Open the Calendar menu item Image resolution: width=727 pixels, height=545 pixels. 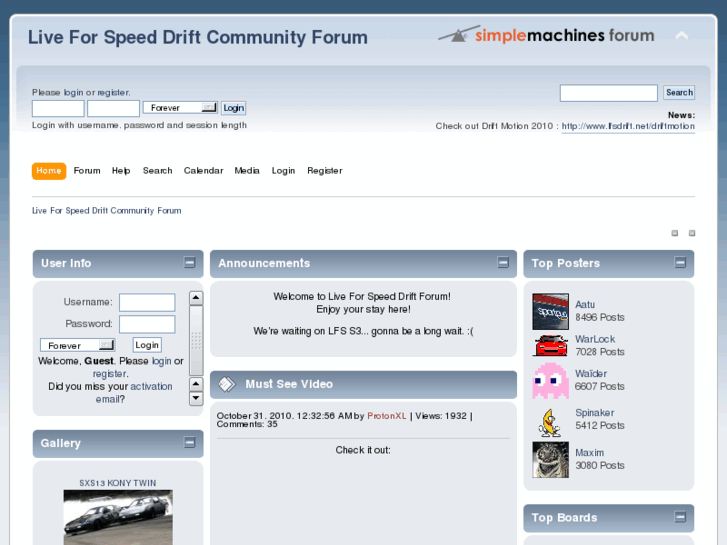click(204, 171)
